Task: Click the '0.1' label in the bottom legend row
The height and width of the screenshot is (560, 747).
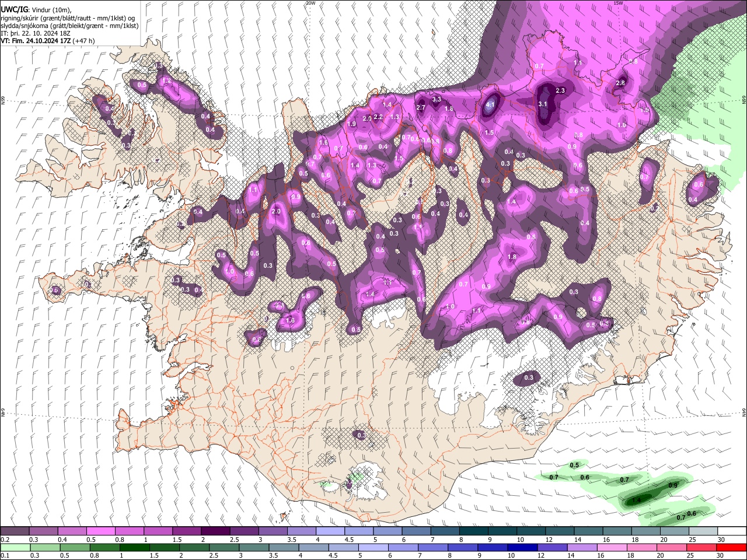Action: pyautogui.click(x=5, y=556)
